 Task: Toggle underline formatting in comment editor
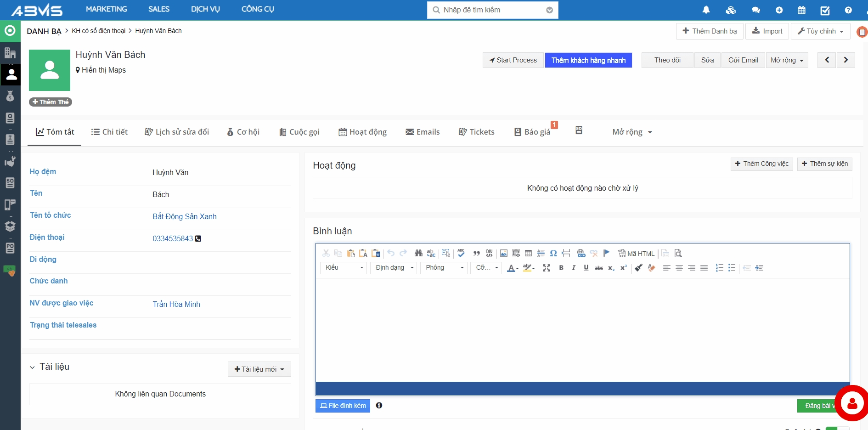coord(586,268)
